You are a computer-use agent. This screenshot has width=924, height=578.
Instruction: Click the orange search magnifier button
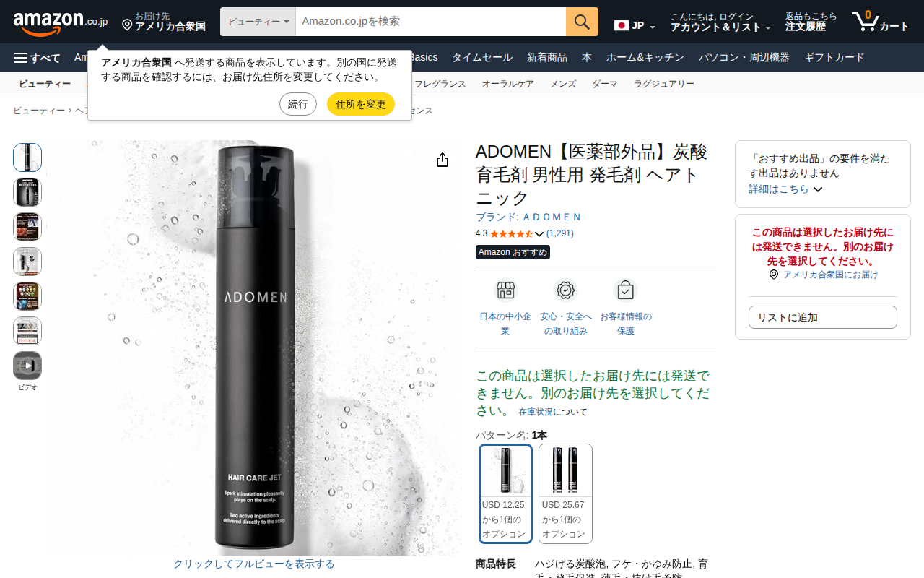(x=582, y=22)
